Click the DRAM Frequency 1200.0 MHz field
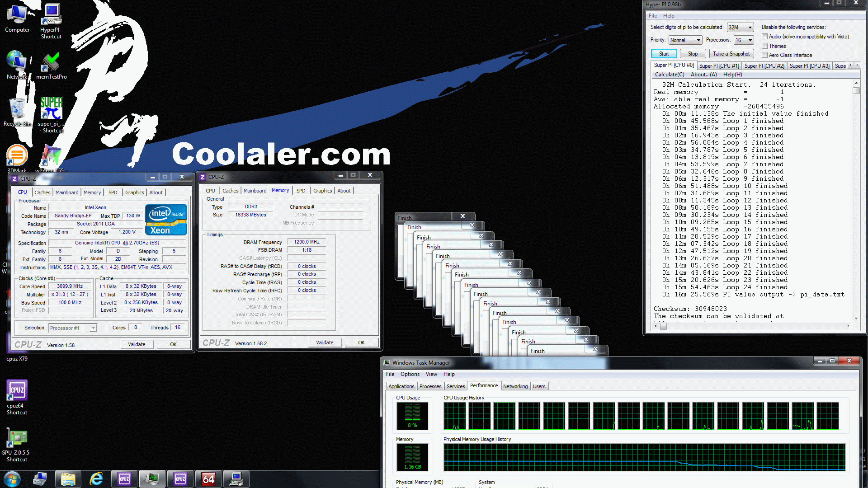868x488 pixels. (307, 242)
